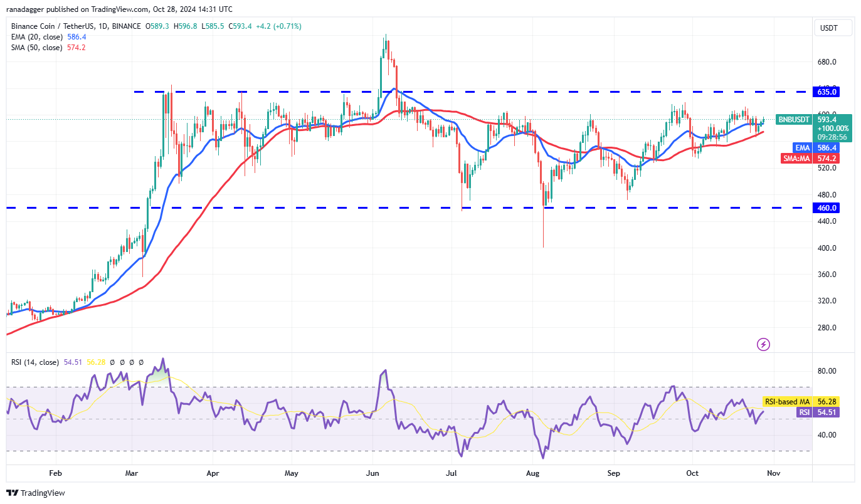
Task: Click the Apr label on time axis
Action: [x=213, y=473]
